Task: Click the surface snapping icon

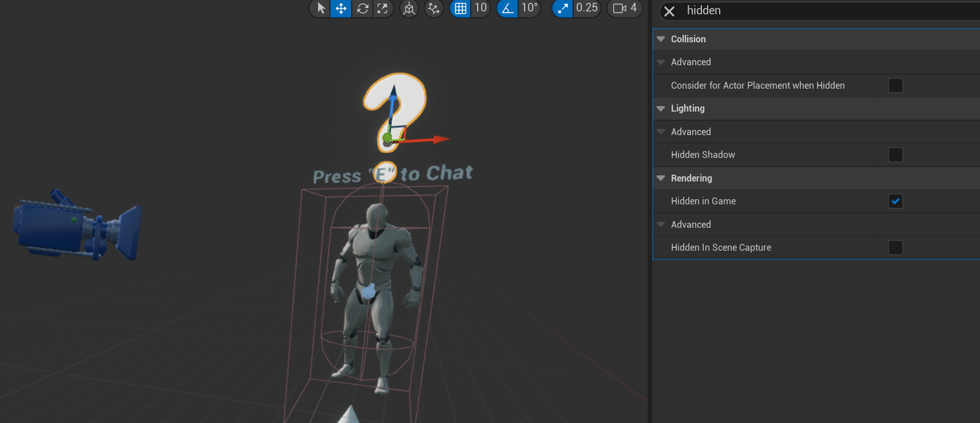Action: point(434,9)
